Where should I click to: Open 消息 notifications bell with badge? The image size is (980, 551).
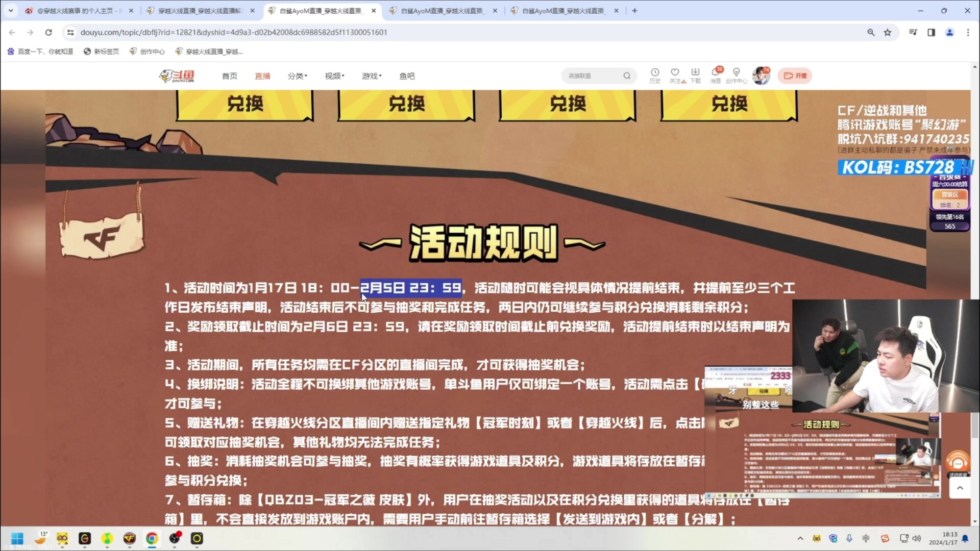(716, 73)
